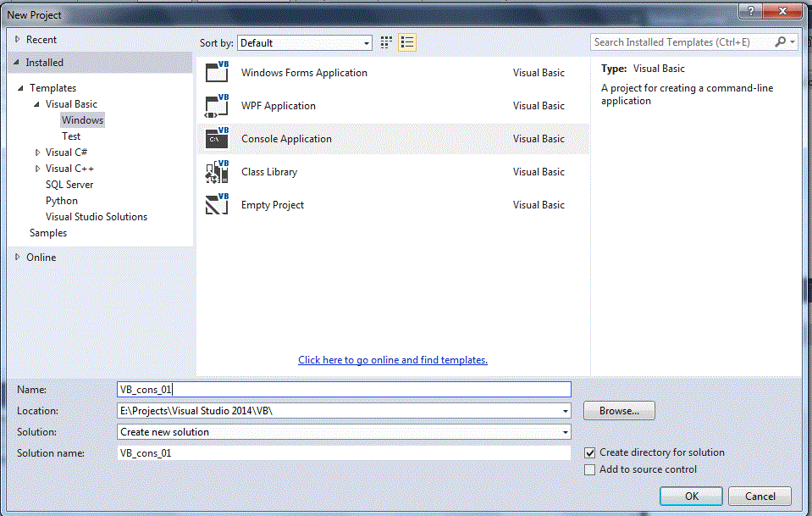Click the Solution name input field
This screenshot has width=812, height=516.
[344, 453]
